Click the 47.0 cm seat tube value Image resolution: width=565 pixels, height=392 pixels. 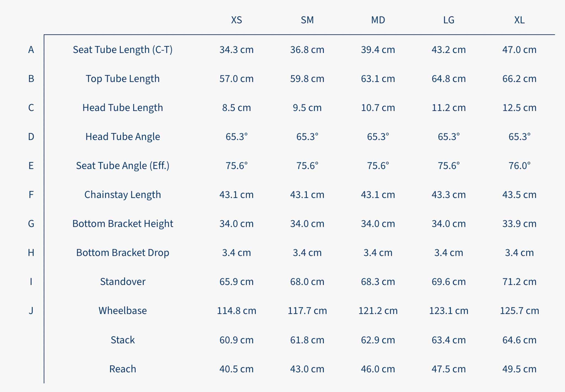(x=519, y=50)
